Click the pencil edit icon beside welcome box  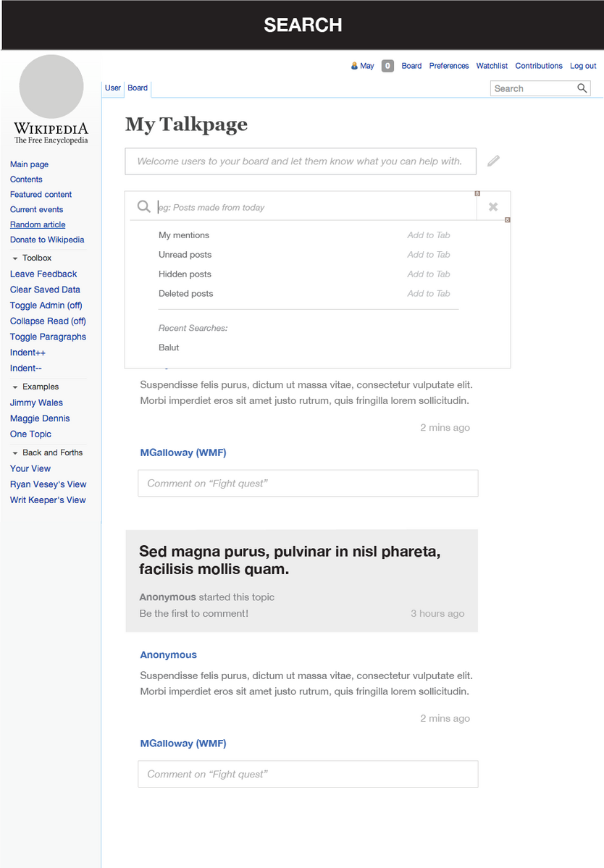click(493, 161)
